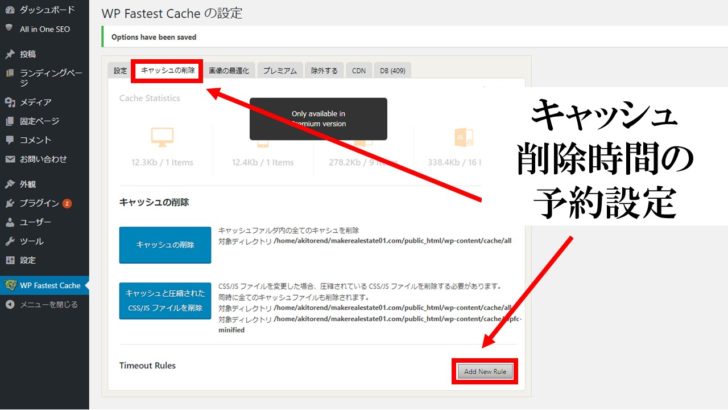This screenshot has width=728, height=410.
Task: Open the 除外する tab
Action: 324,71
